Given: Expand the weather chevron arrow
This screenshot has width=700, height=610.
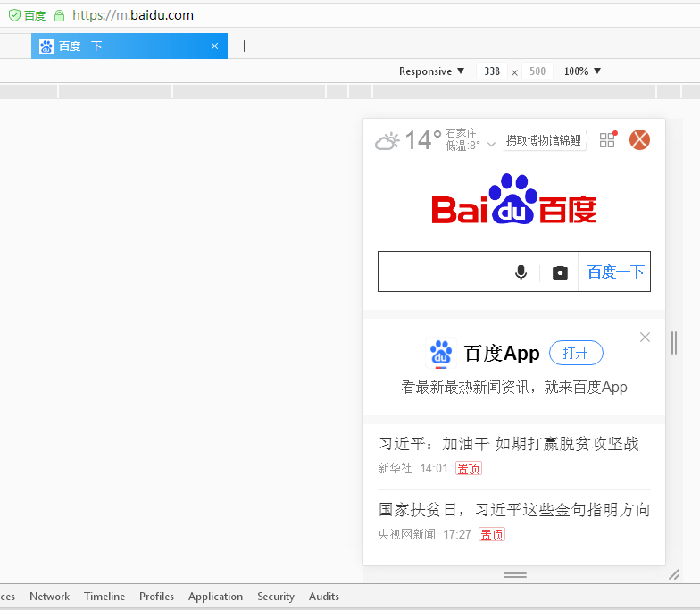Looking at the screenshot, I should [x=491, y=145].
